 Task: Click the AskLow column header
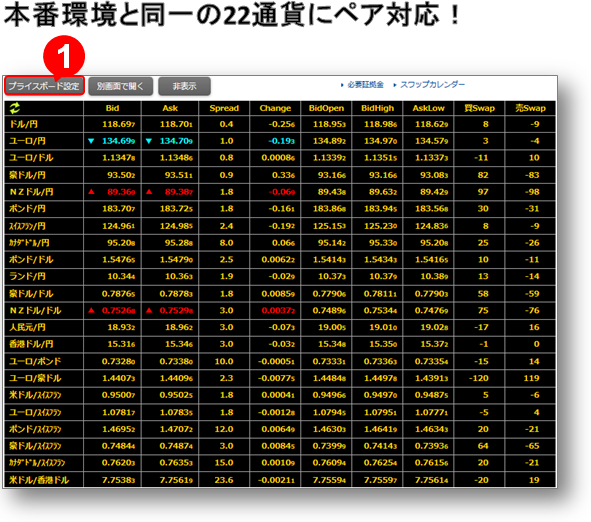(429, 108)
